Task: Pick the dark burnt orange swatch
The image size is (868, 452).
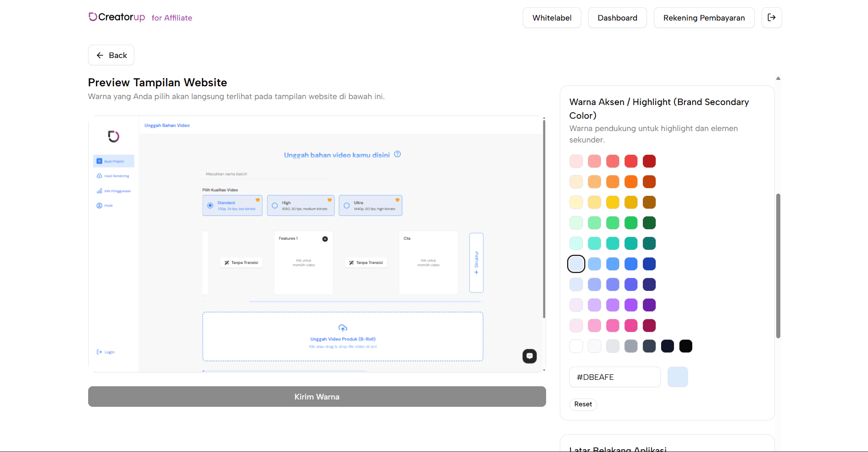Action: [649, 182]
